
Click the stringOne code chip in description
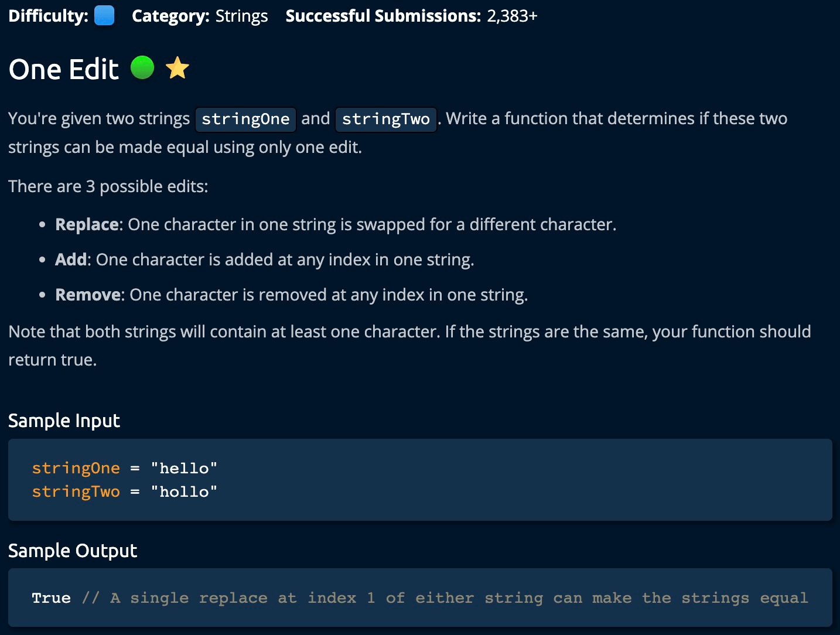[245, 119]
